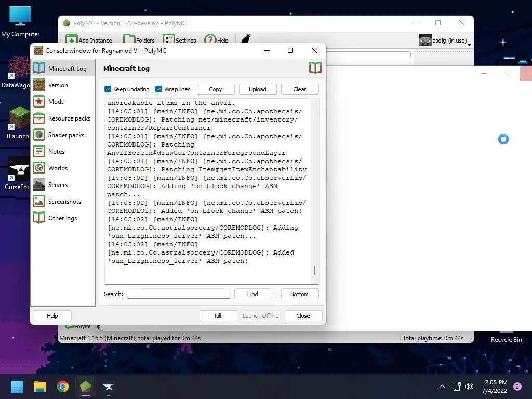Click the Screenshots picture icon
Screen dimensions: 532x399
click(x=39, y=201)
